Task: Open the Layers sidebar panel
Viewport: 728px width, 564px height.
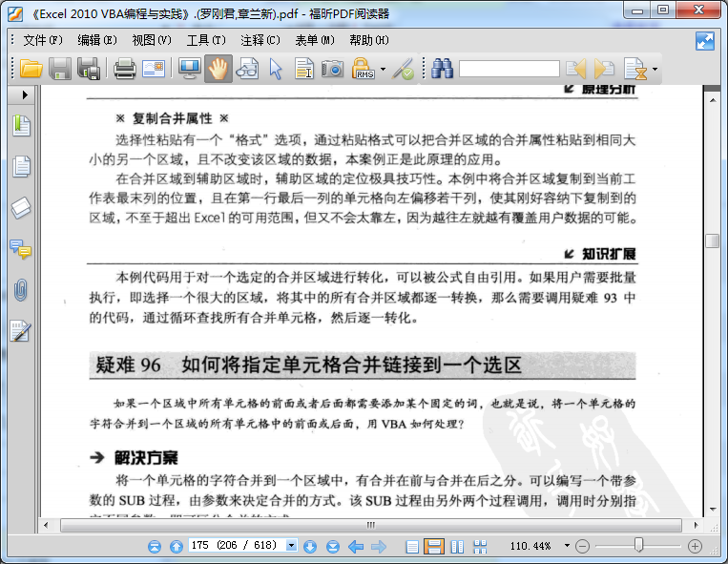Action: tap(21, 207)
